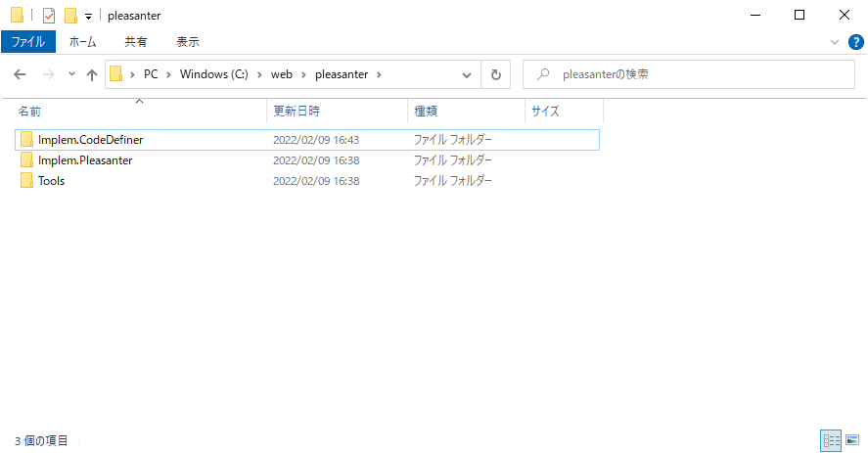Maximize the pleasanter window
The width and height of the screenshot is (868, 453).
pos(799,15)
